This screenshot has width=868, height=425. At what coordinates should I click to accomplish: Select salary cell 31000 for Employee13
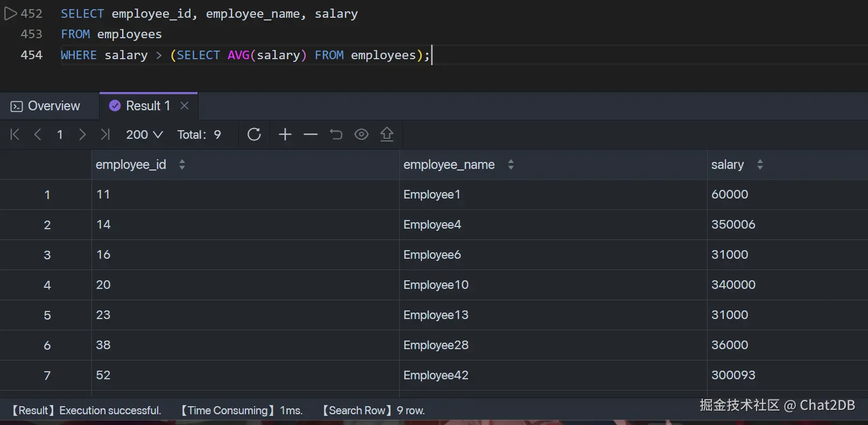(788, 315)
